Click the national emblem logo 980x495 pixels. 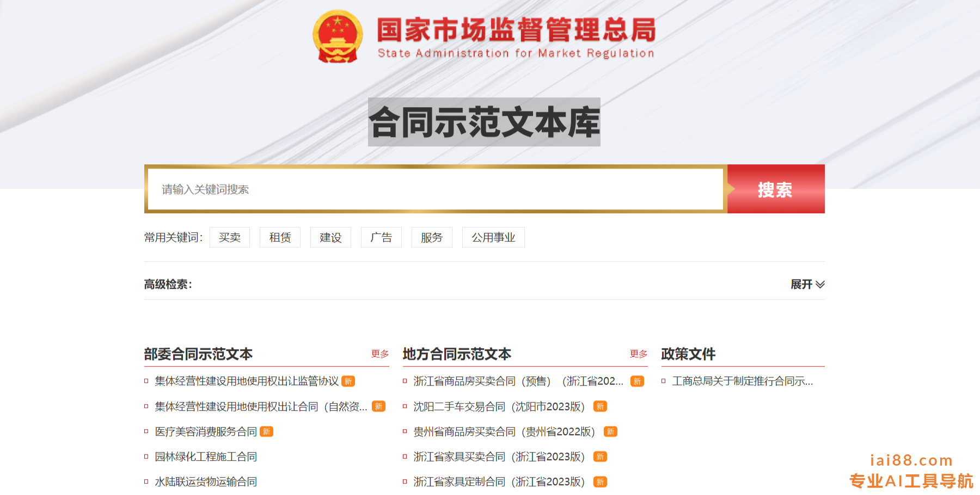click(x=338, y=37)
